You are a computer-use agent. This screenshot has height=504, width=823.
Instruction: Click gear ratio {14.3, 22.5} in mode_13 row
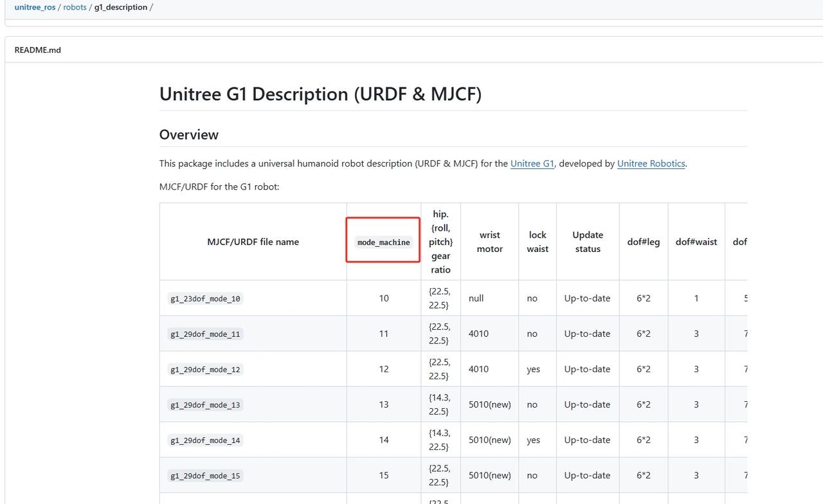[440, 404]
